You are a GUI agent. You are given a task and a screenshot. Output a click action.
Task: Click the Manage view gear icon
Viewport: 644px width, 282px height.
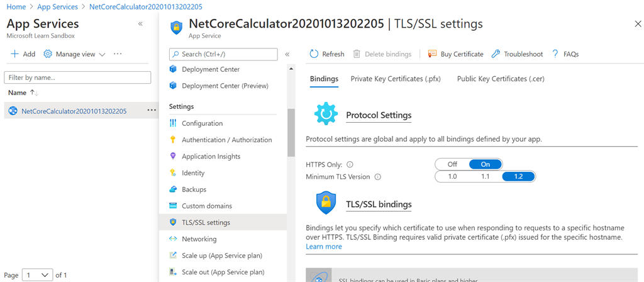pos(48,54)
